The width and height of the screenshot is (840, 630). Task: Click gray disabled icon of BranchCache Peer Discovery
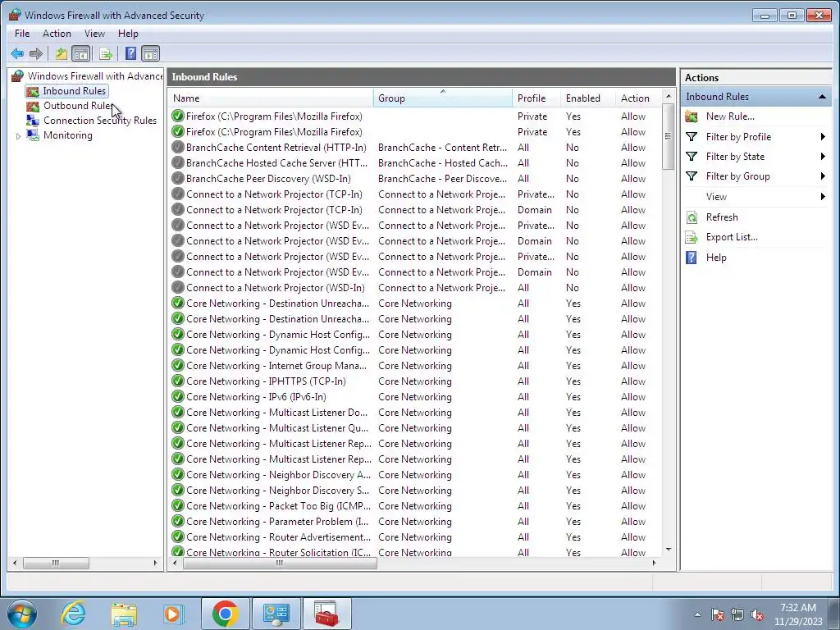pos(178,178)
